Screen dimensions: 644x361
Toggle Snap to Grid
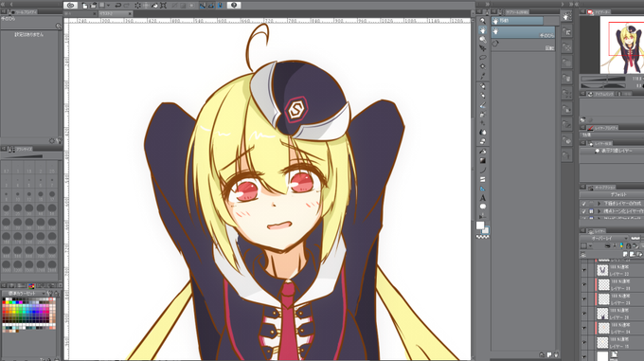[x=220, y=6]
